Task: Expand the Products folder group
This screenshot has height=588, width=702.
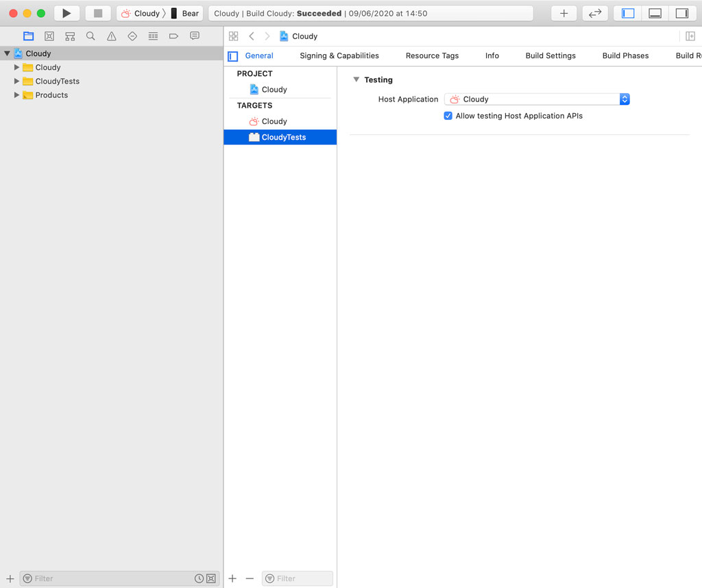Action: pos(16,95)
